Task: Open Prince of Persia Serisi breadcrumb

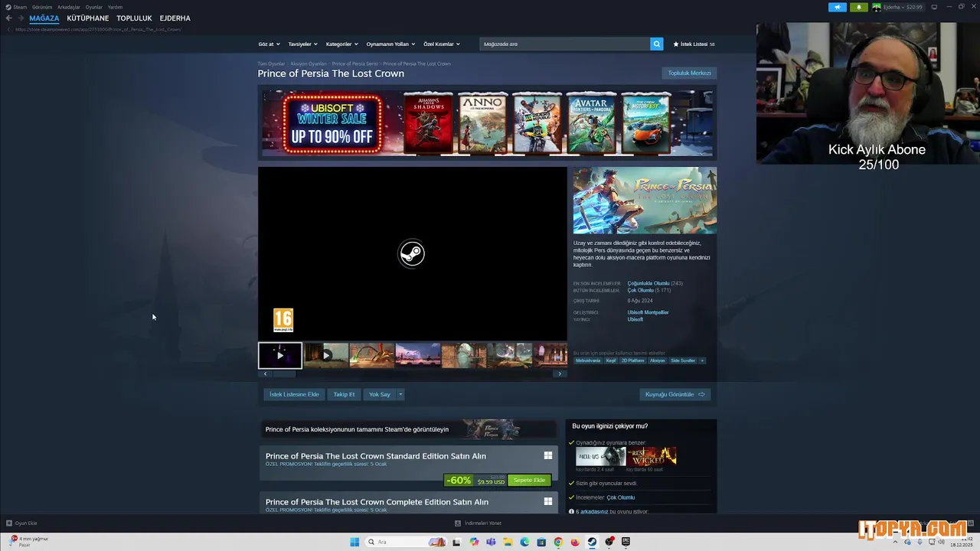Action: tap(354, 64)
